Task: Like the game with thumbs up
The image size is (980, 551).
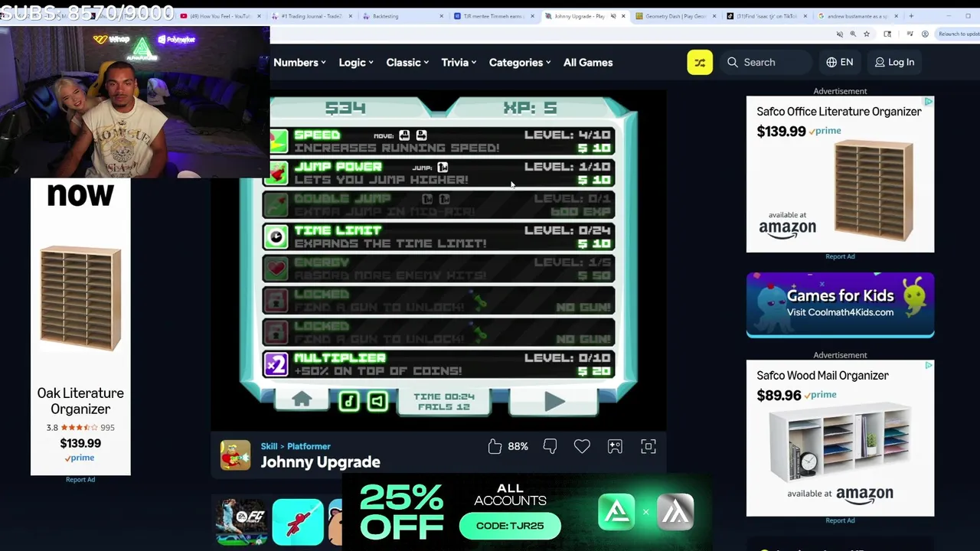Action: (495, 446)
